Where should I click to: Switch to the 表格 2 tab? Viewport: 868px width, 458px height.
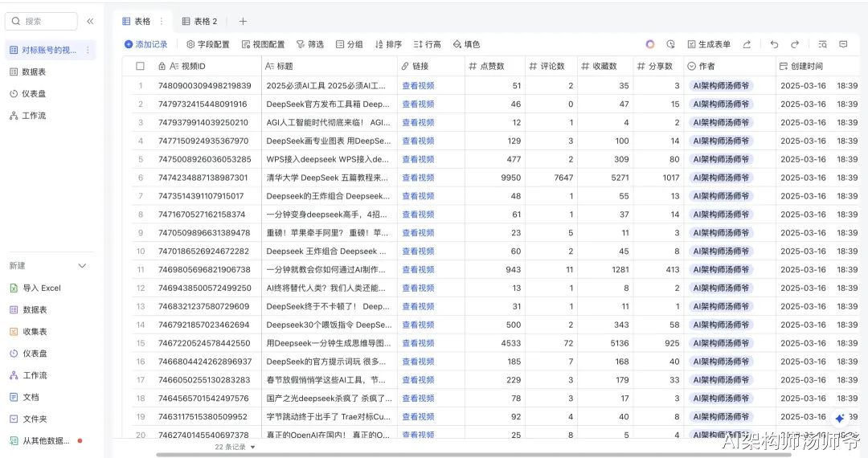pos(199,21)
